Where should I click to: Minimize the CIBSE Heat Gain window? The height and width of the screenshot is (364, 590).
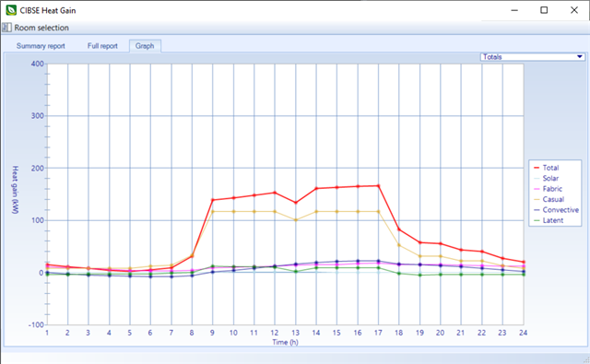click(514, 10)
